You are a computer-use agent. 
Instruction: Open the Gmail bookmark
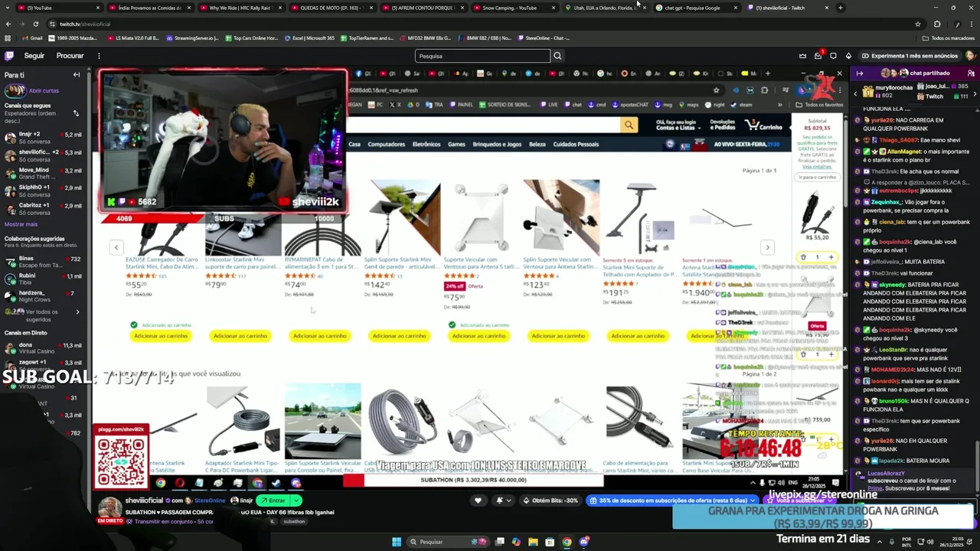click(x=33, y=37)
